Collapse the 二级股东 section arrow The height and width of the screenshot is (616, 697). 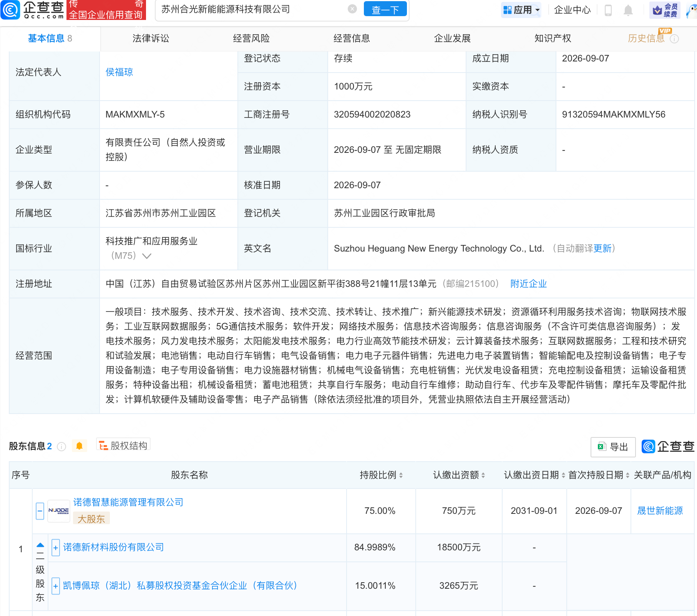coord(40,545)
